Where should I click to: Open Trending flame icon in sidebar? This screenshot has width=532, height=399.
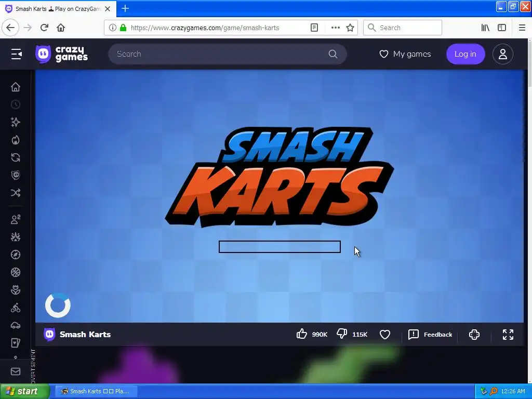[16, 140]
